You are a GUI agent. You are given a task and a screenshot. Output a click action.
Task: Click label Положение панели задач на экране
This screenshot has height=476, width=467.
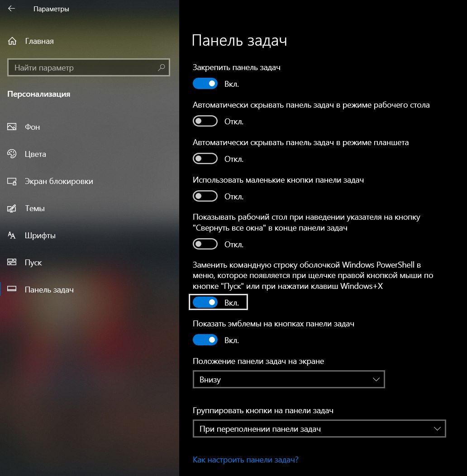click(x=258, y=361)
